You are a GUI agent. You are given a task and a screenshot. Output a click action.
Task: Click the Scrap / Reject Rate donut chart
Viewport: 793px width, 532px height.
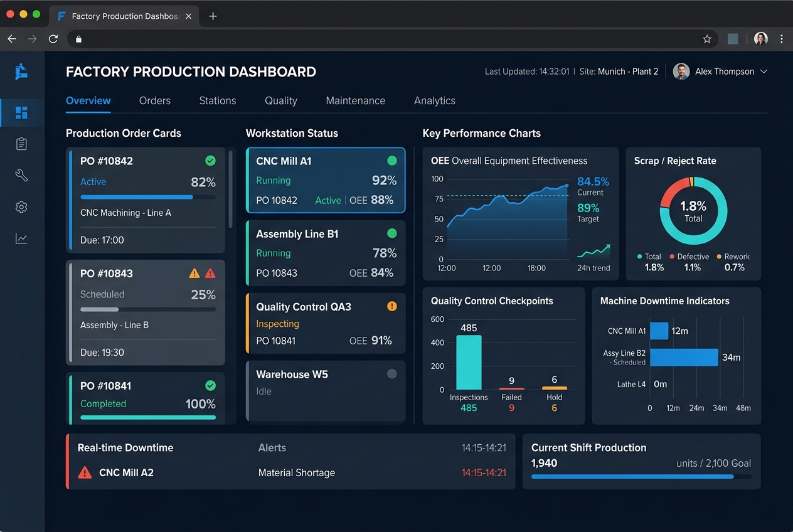(693, 211)
